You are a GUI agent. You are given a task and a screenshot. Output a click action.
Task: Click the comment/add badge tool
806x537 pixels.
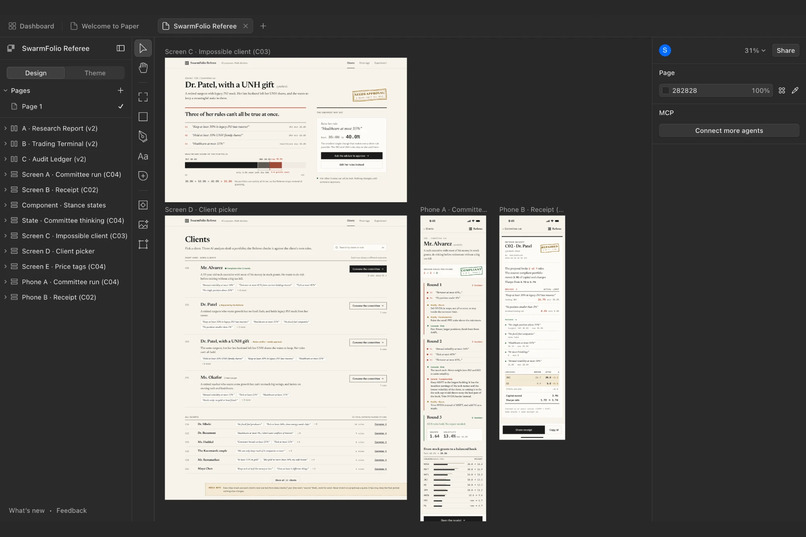click(x=143, y=176)
